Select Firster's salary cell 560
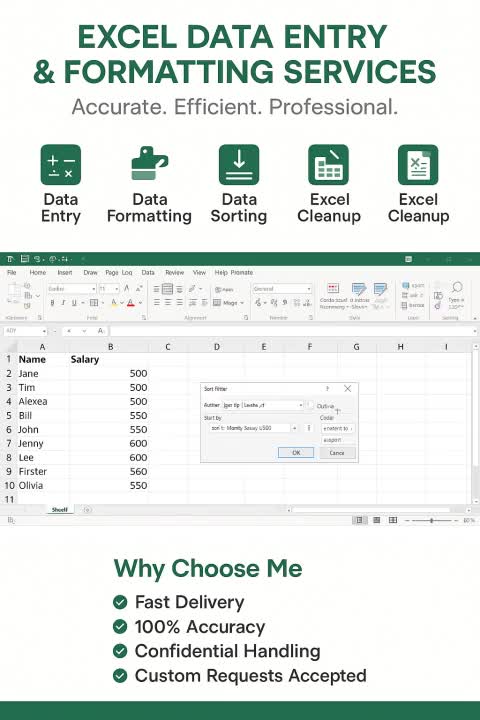This screenshot has width=480, height=720. 109,472
